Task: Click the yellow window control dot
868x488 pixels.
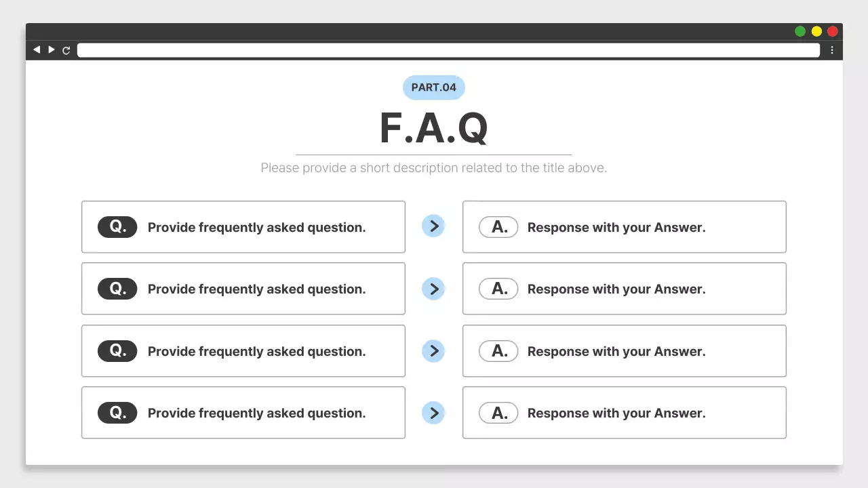Action: coord(816,31)
